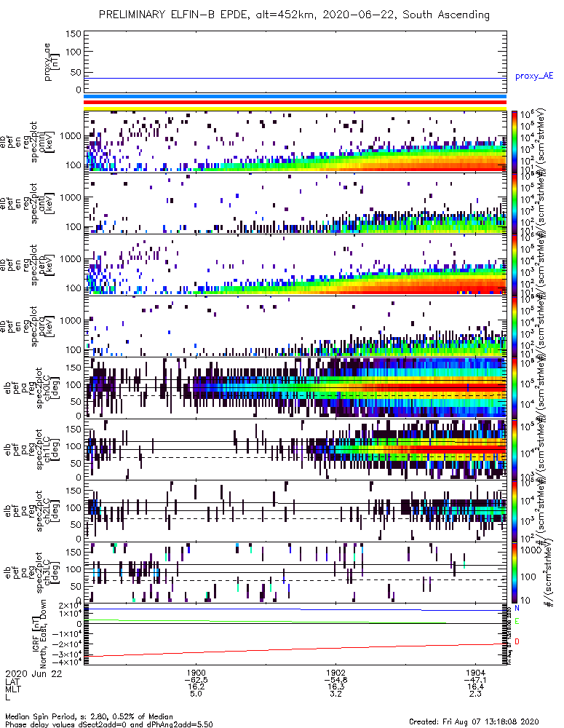Click the blue proxy AE line in the top panel

pyautogui.click(x=295, y=78)
